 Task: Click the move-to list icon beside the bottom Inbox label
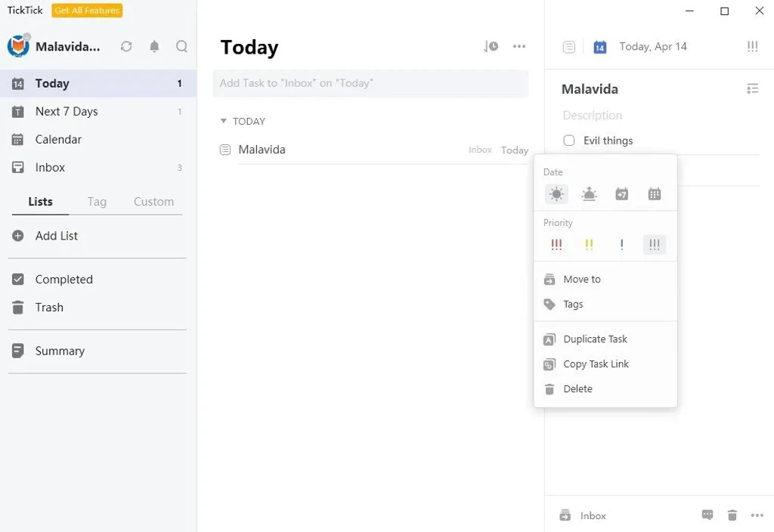click(565, 515)
